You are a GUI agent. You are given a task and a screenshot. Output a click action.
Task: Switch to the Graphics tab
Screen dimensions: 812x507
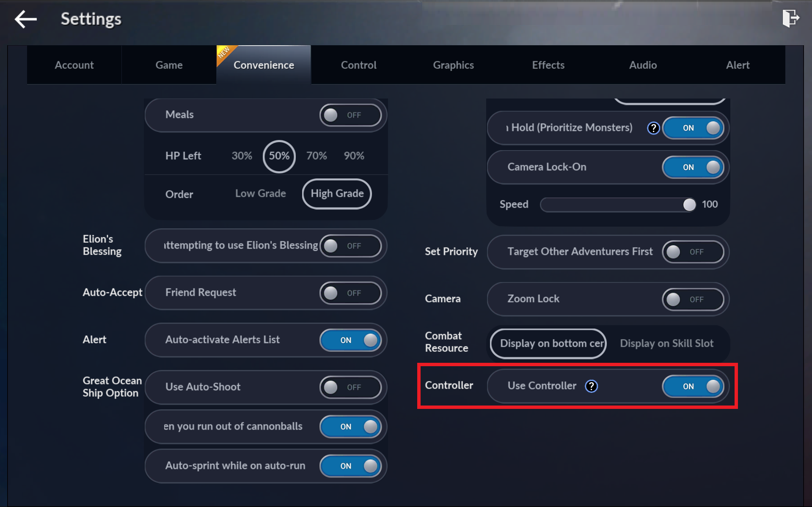tap(453, 65)
